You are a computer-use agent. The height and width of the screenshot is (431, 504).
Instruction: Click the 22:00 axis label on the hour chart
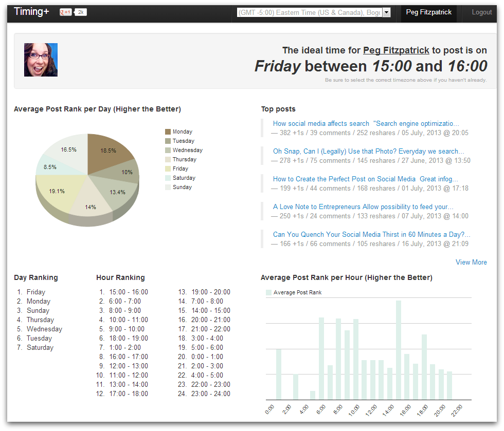tap(457, 410)
